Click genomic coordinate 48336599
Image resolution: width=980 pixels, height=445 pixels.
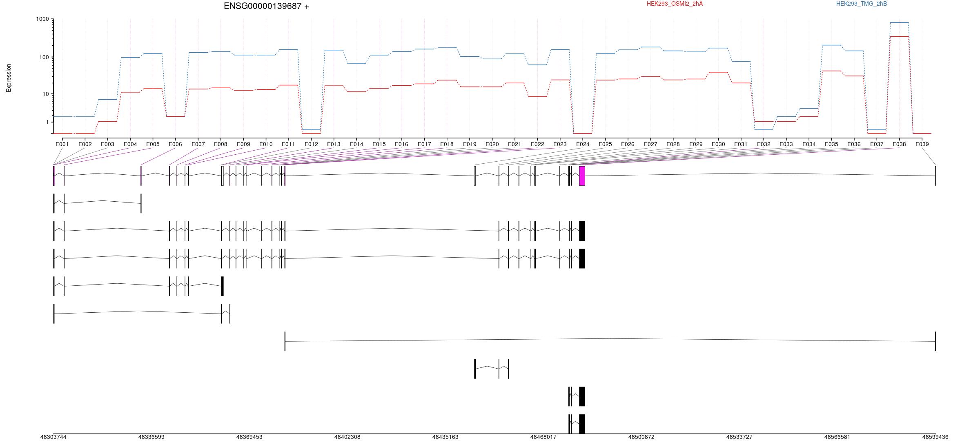pyautogui.click(x=151, y=437)
